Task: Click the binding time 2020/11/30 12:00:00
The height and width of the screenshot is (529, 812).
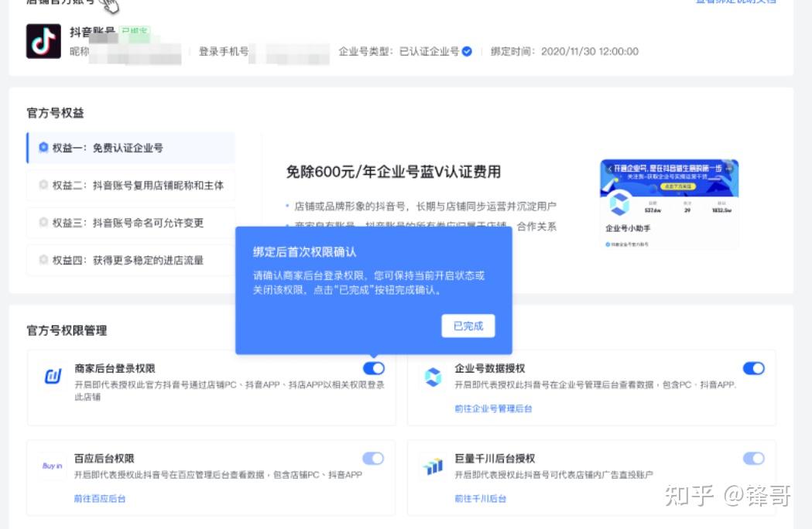Action: 590,51
